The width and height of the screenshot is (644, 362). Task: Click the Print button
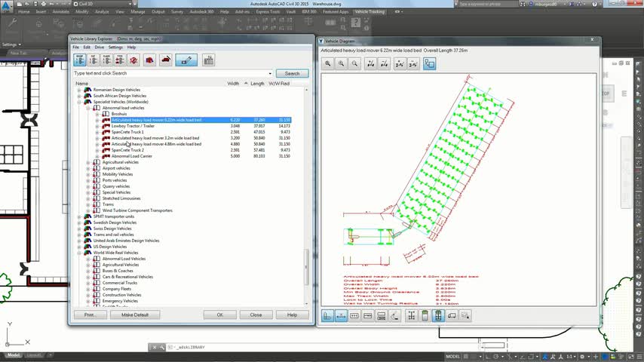(90, 314)
